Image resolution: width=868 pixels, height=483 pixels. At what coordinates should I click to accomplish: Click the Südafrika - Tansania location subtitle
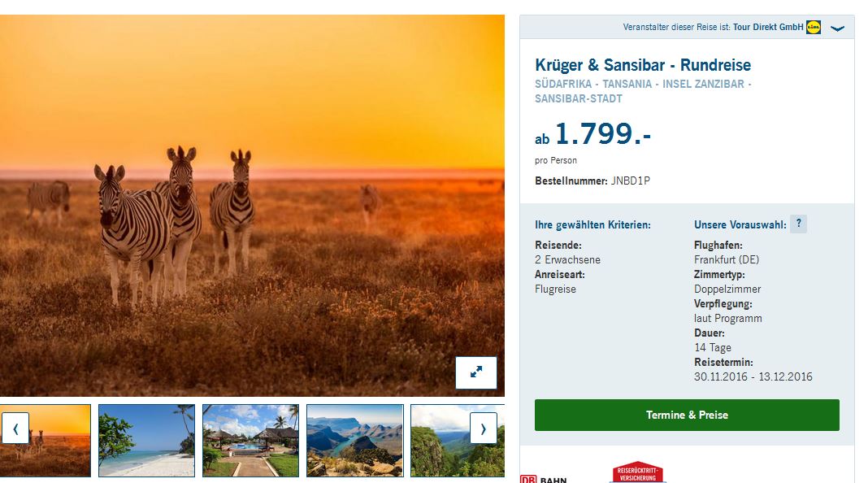643,91
